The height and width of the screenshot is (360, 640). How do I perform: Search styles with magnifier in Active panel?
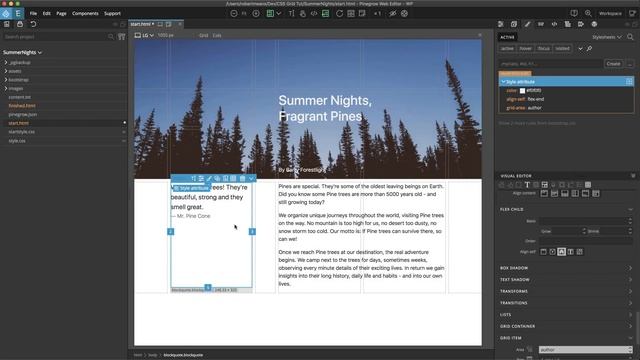631,37
